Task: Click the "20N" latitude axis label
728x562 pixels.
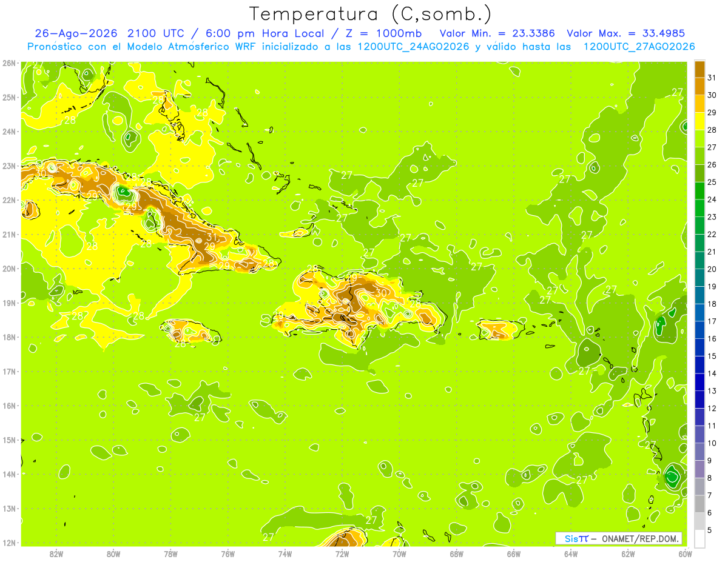Action: pos(9,269)
